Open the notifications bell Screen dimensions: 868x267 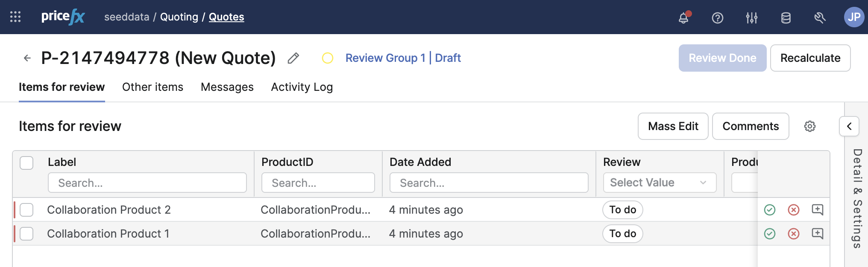683,17
